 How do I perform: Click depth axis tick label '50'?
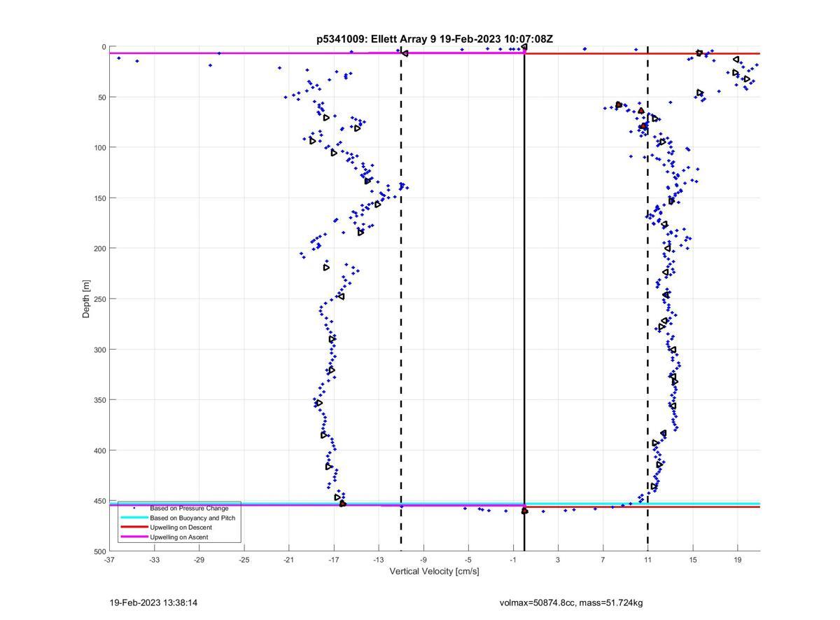(x=101, y=97)
